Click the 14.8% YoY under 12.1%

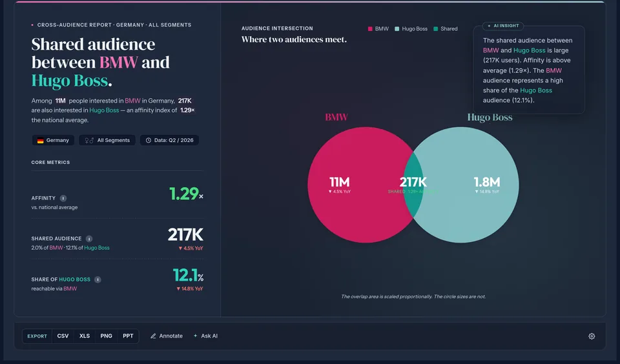pos(189,289)
